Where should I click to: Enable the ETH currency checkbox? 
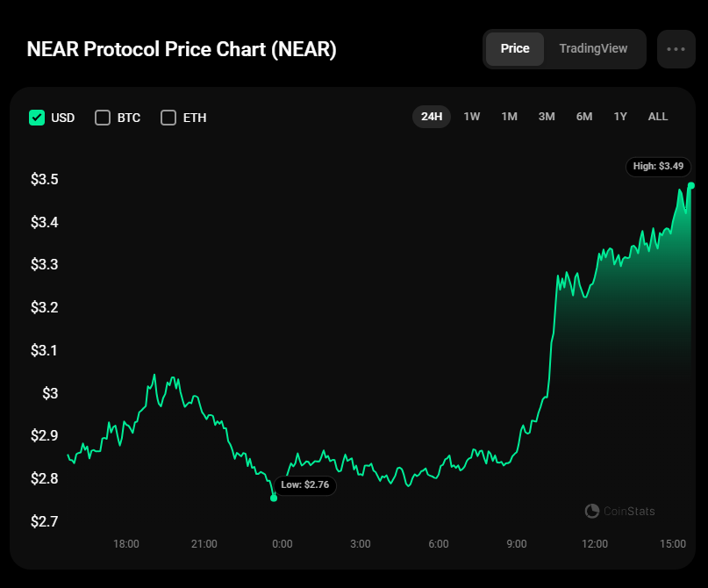pyautogui.click(x=168, y=118)
